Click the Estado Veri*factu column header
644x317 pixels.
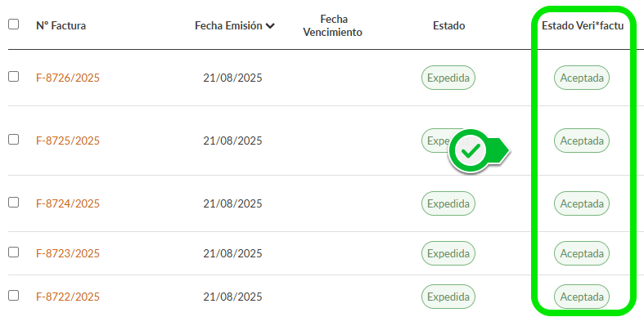583,26
